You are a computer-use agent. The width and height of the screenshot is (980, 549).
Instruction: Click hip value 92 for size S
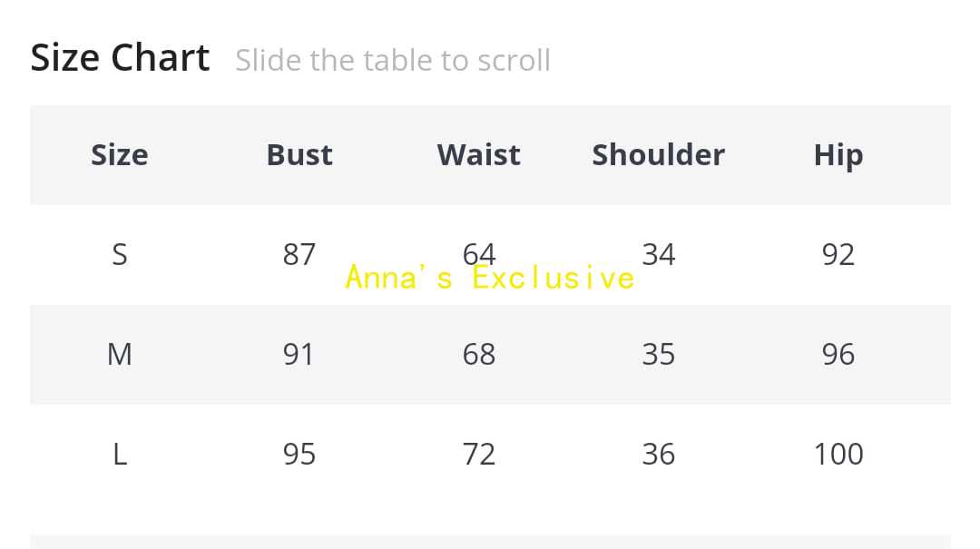coord(838,255)
